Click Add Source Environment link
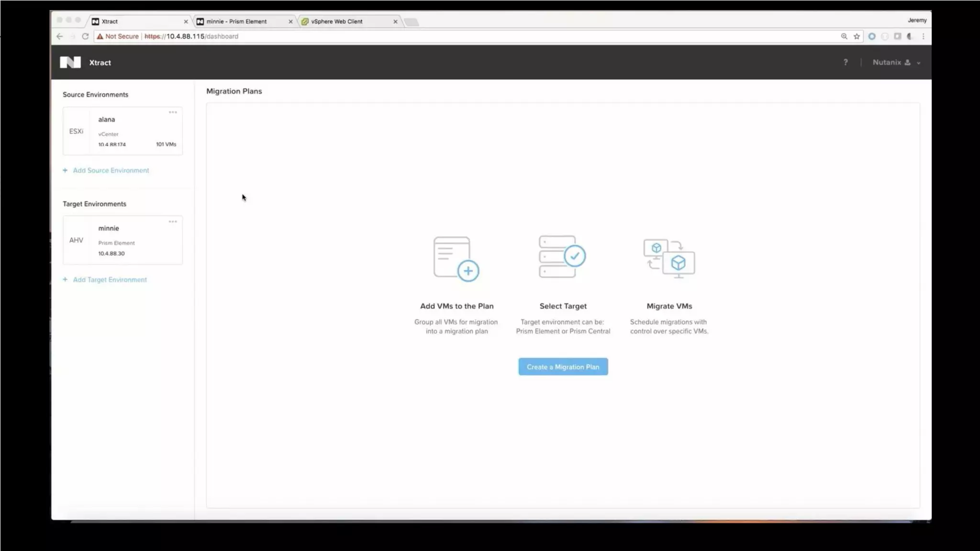The height and width of the screenshot is (551, 980). 111,170
